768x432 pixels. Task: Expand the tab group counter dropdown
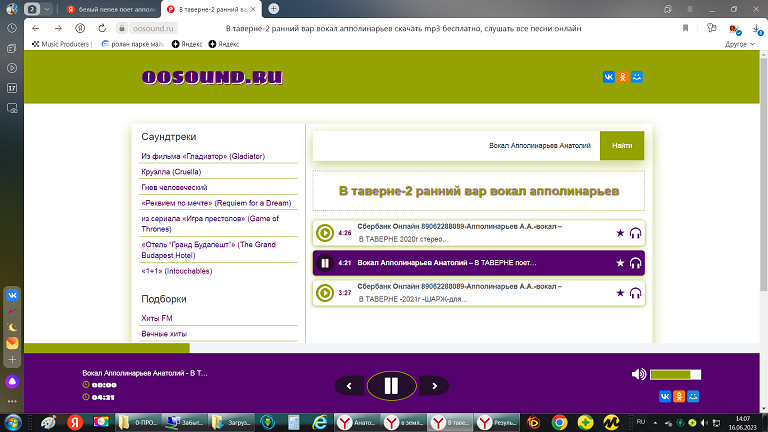[x=47, y=9]
